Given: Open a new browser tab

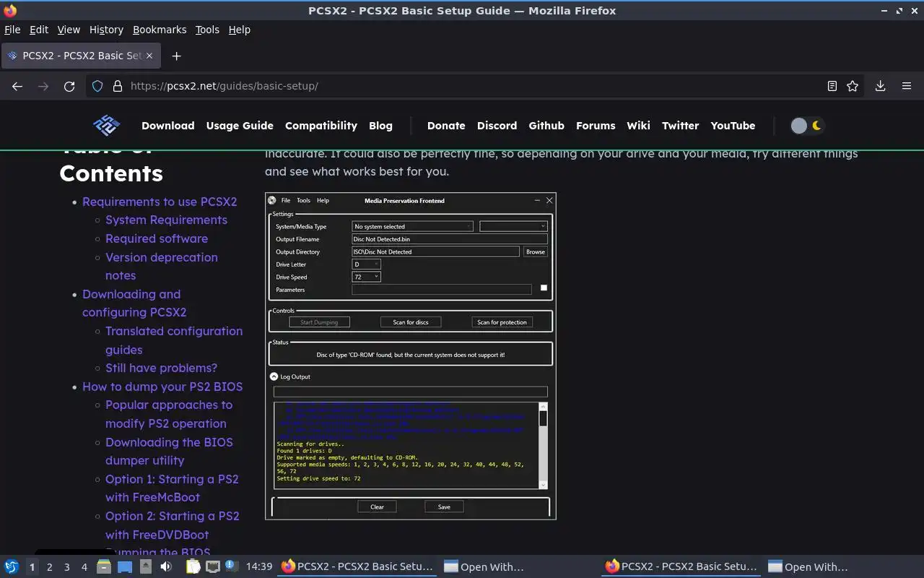Looking at the screenshot, I should point(176,56).
